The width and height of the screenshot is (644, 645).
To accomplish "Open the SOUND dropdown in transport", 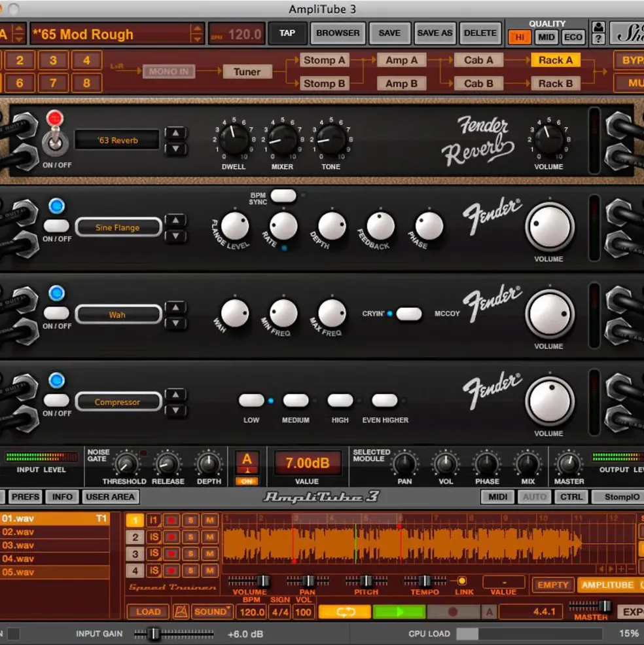I will click(212, 612).
